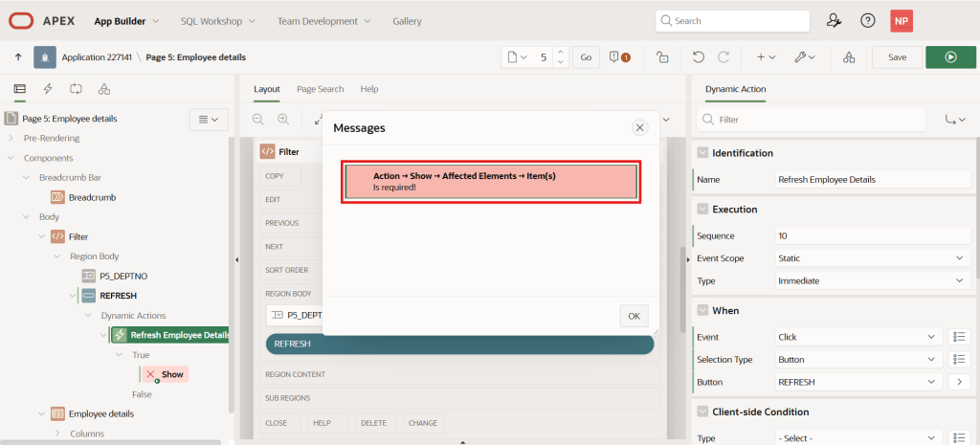Go up to the application home with the arrow icon
The image size is (980, 445).
pos(18,56)
